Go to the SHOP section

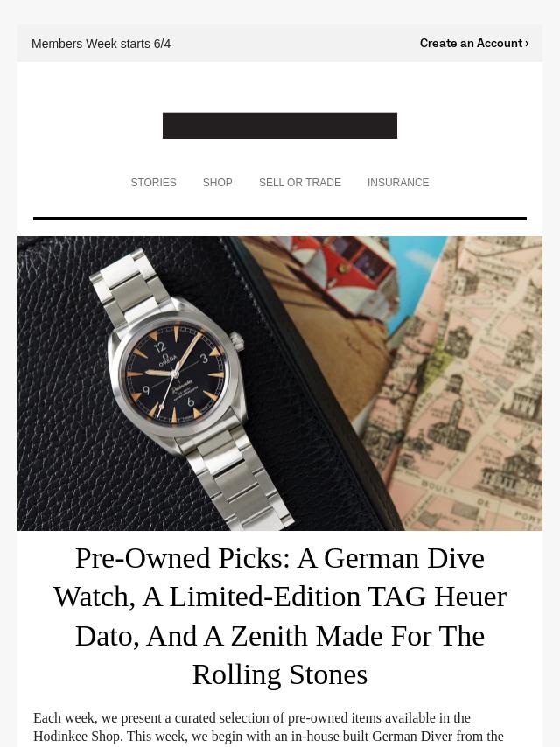pos(217,183)
